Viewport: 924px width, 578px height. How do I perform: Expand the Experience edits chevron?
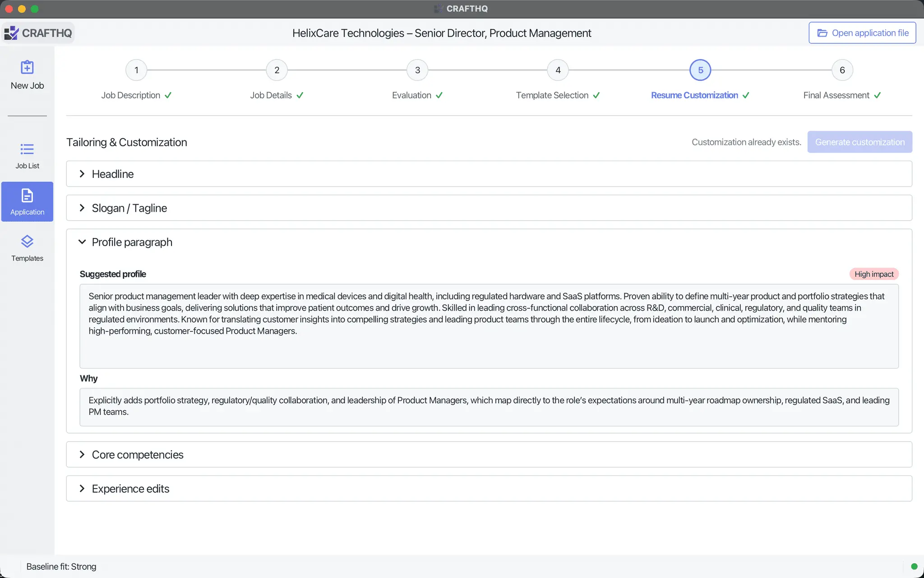pos(82,489)
